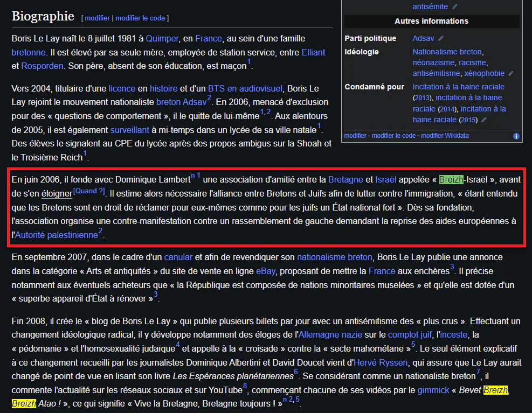This screenshot has height=413, width=532.
Task: Click the blue info icon in the infobox footer
Action: click(516, 136)
